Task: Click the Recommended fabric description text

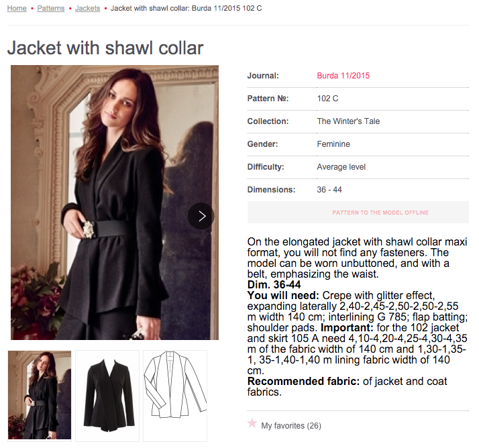Action: (347, 386)
